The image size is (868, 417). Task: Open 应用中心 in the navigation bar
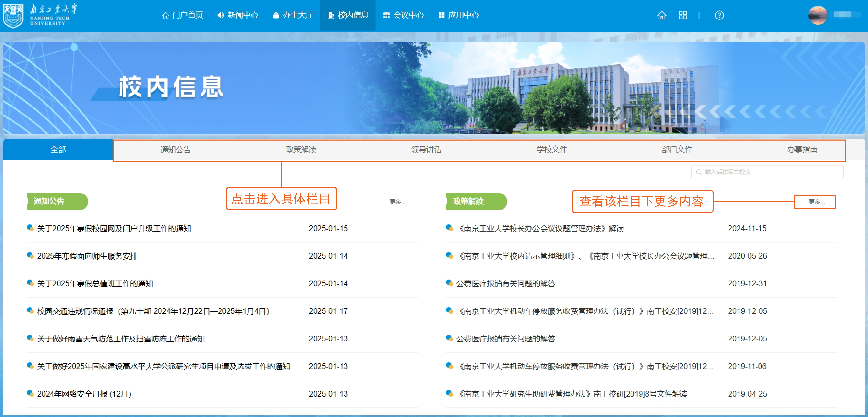(x=459, y=15)
